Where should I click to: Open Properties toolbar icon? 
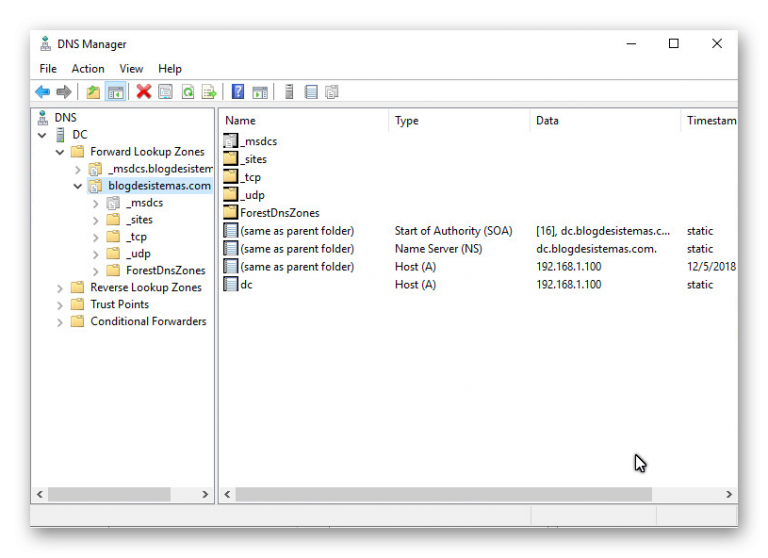click(166, 92)
